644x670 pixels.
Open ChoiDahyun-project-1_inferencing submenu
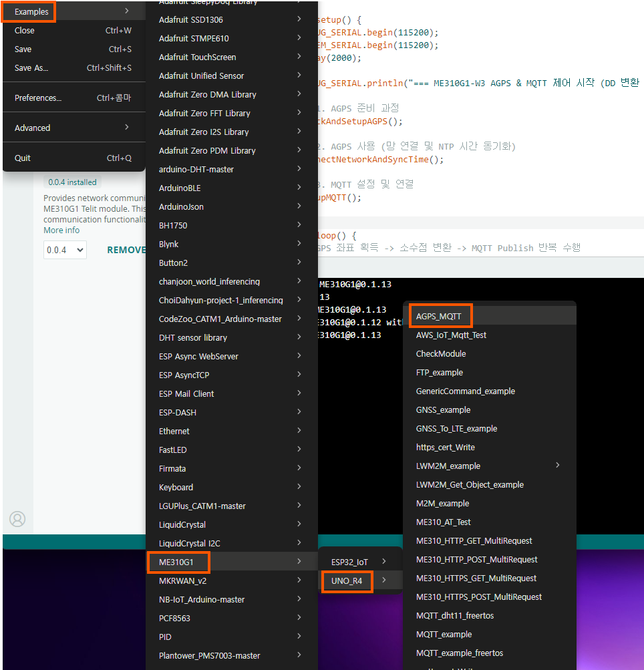[x=232, y=301]
